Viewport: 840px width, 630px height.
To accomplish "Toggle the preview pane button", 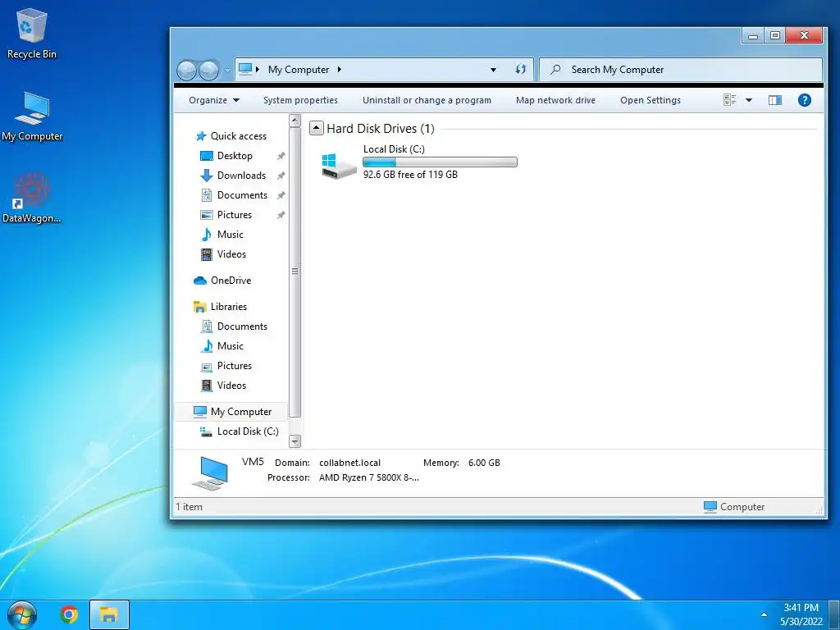I will 775,100.
